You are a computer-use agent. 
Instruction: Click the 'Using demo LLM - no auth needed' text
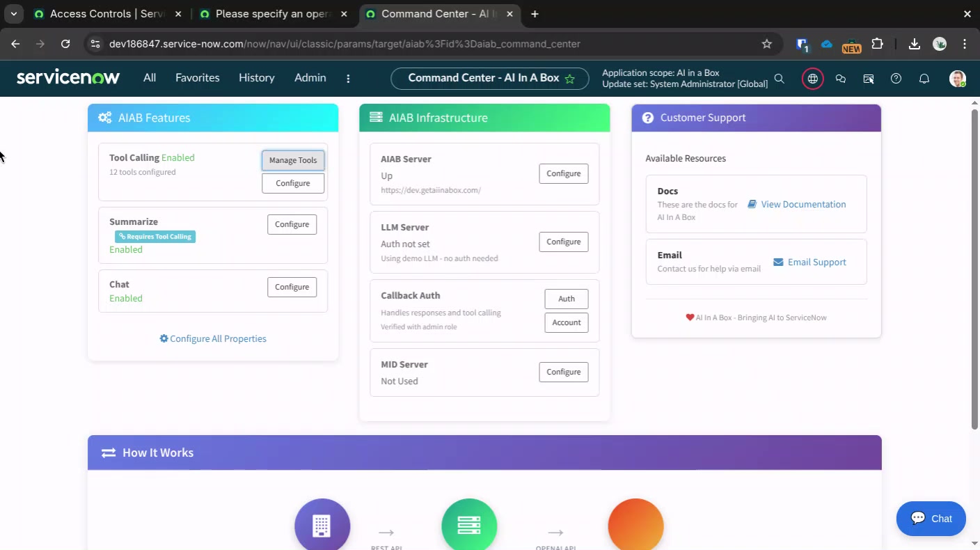(439, 258)
